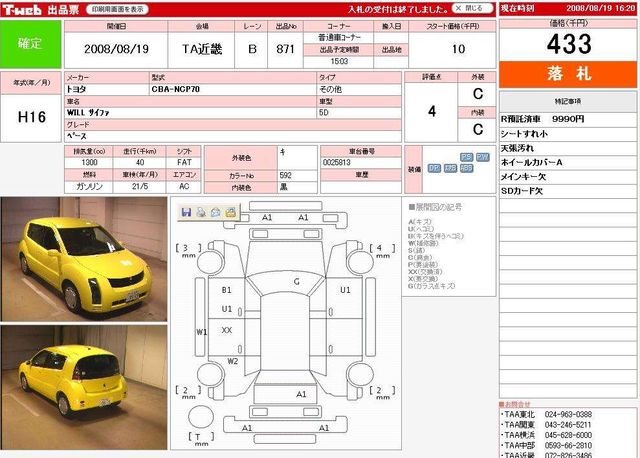Click the W2 mark on damage diagram
This screenshot has height=458, width=640.
[x=233, y=361]
